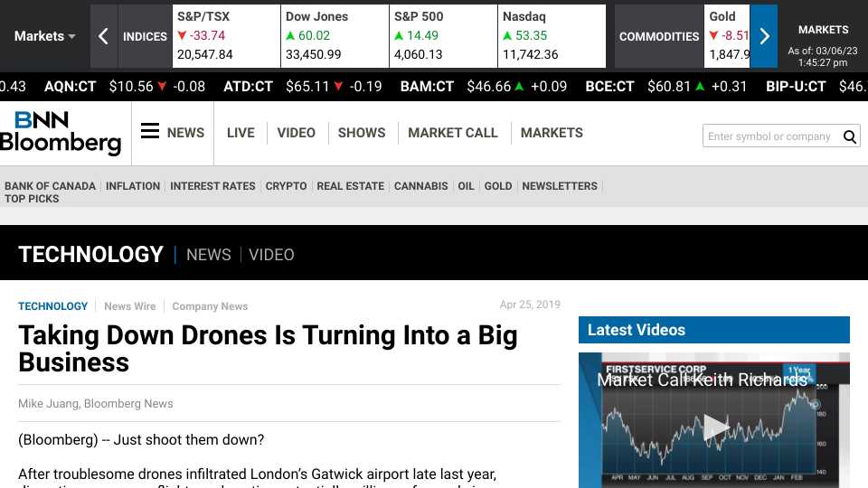The height and width of the screenshot is (488, 868).
Task: Click the AQN:CT ticker symbol
Action: [70, 87]
